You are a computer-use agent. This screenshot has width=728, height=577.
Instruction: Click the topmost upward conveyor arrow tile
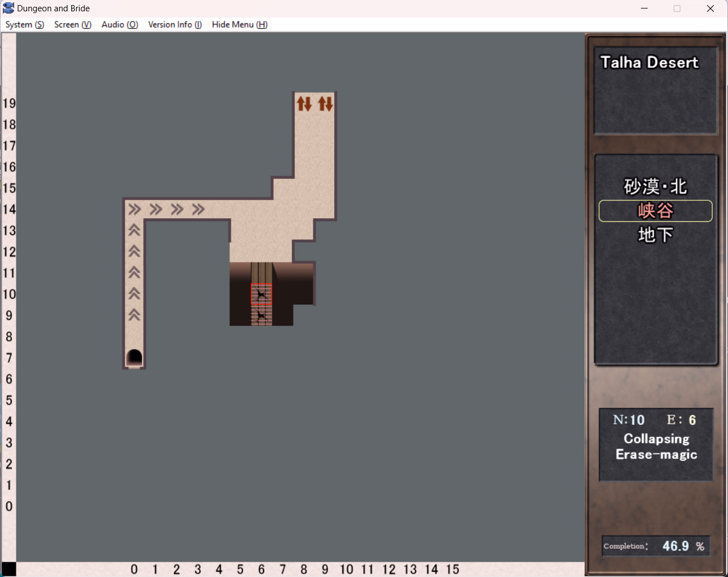134,230
